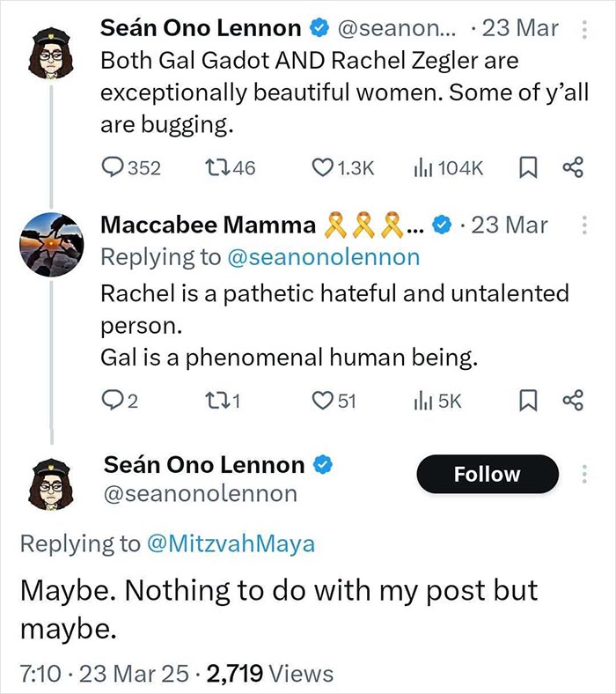Reply to Seán's Gal Gadot post
The width and height of the screenshot is (616, 694).
[x=114, y=167]
